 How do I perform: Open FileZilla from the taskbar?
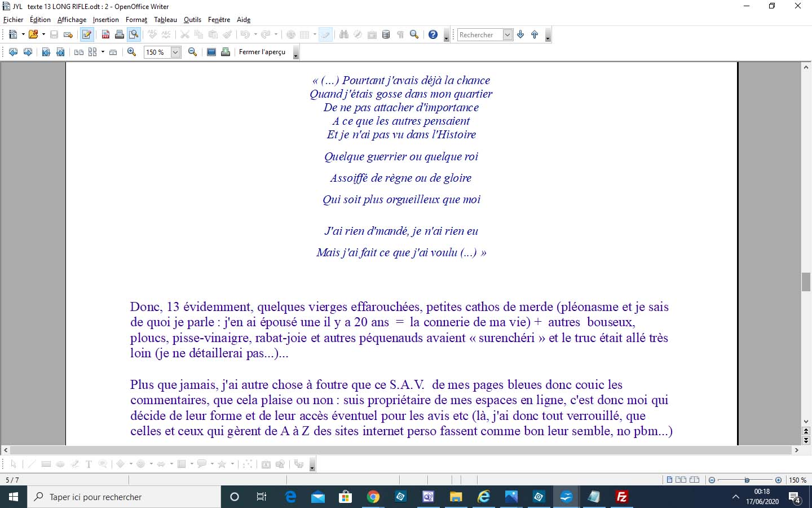(621, 497)
